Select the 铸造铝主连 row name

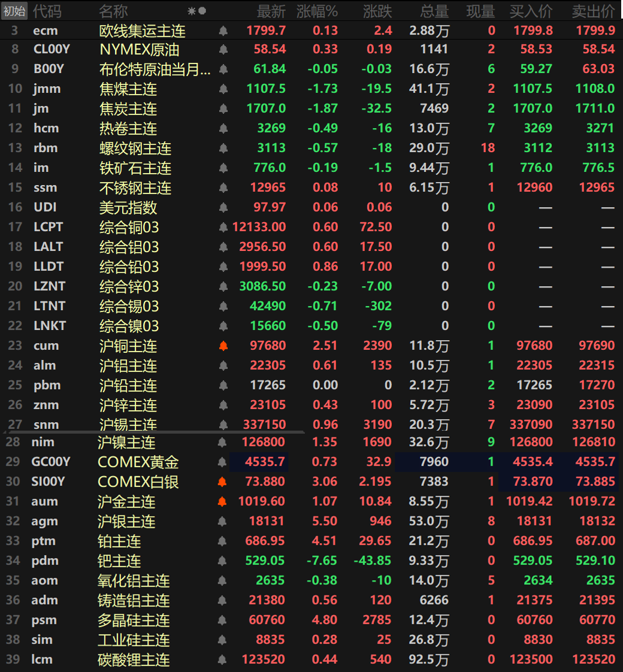[134, 601]
